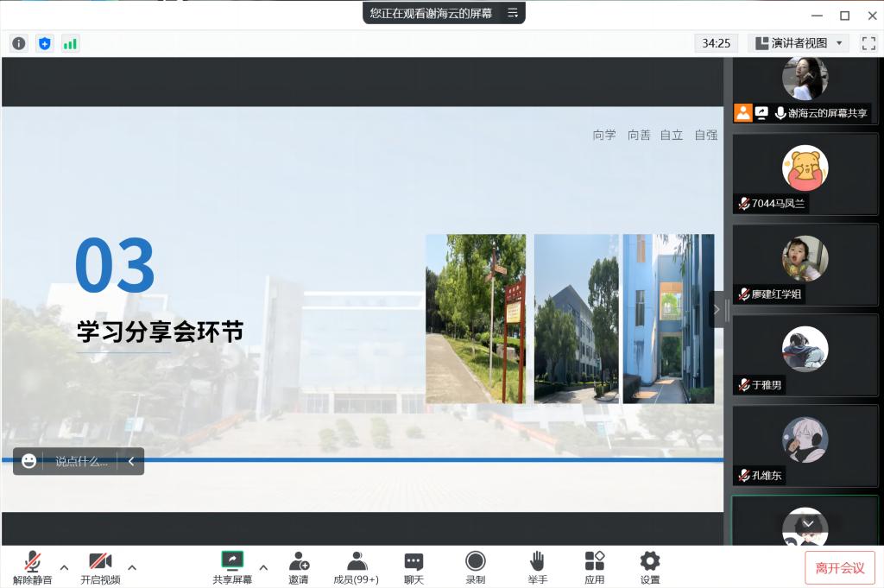Screen dimensions: 884x588
Task: Open the chat panel
Action: (414, 567)
